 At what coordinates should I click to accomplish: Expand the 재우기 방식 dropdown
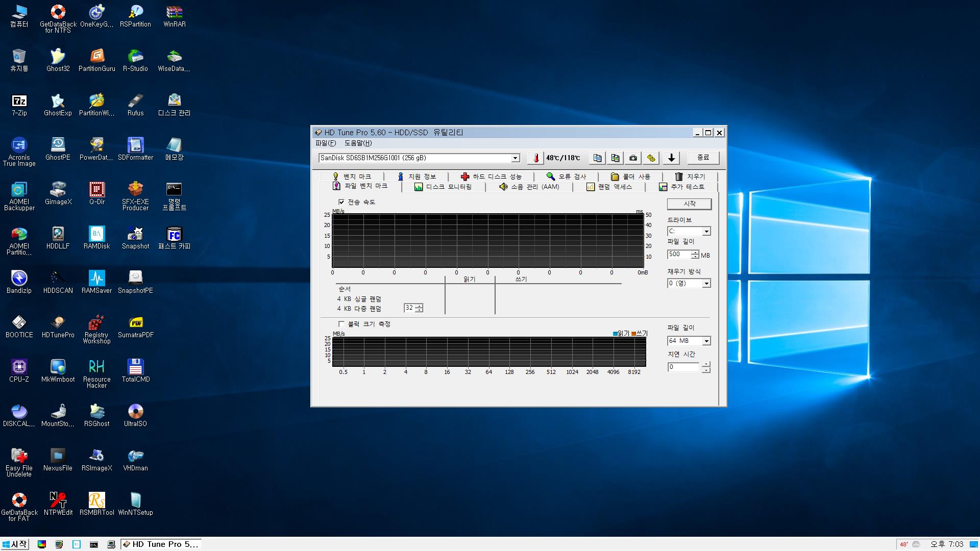pyautogui.click(x=707, y=283)
